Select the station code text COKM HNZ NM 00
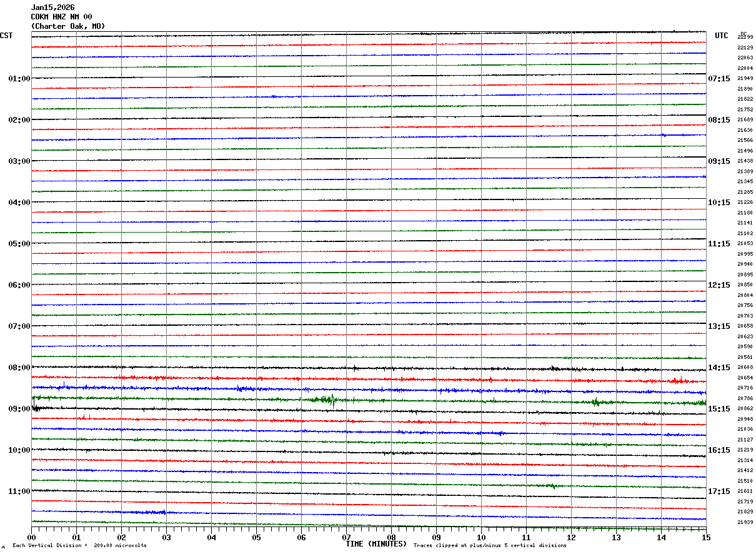 coord(61,17)
